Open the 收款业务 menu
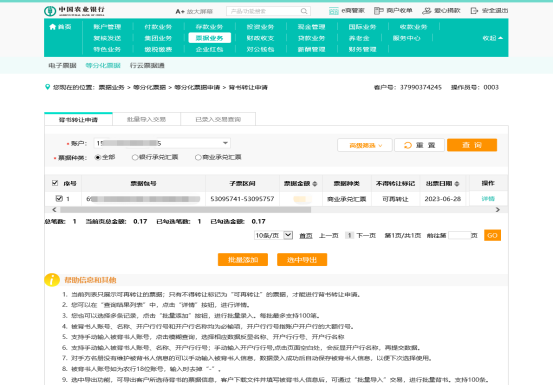 (x=413, y=27)
